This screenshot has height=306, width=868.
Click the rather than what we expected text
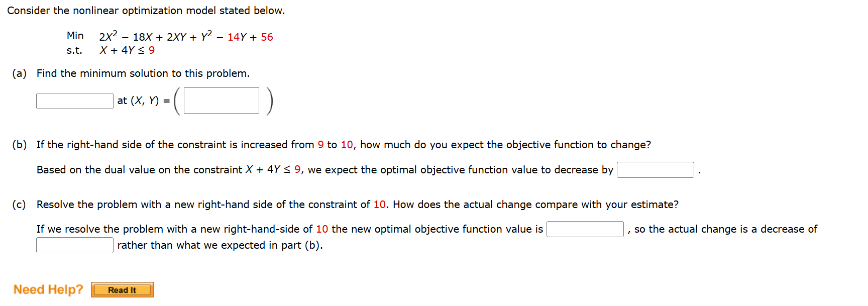219,245
